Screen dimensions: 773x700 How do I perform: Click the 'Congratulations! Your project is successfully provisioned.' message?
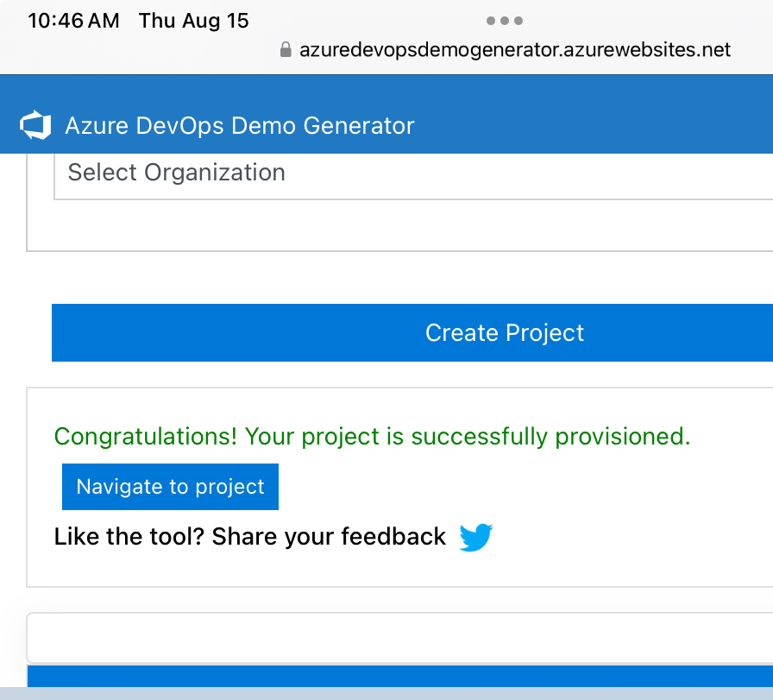(372, 437)
